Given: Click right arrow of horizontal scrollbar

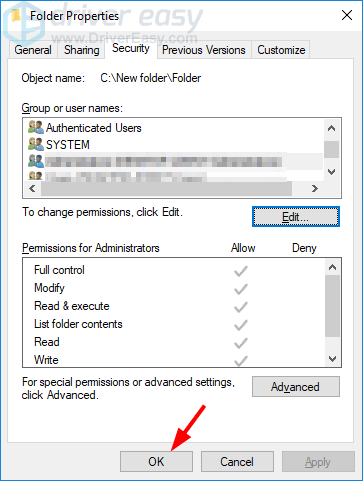Looking at the screenshot, I should [x=315, y=189].
